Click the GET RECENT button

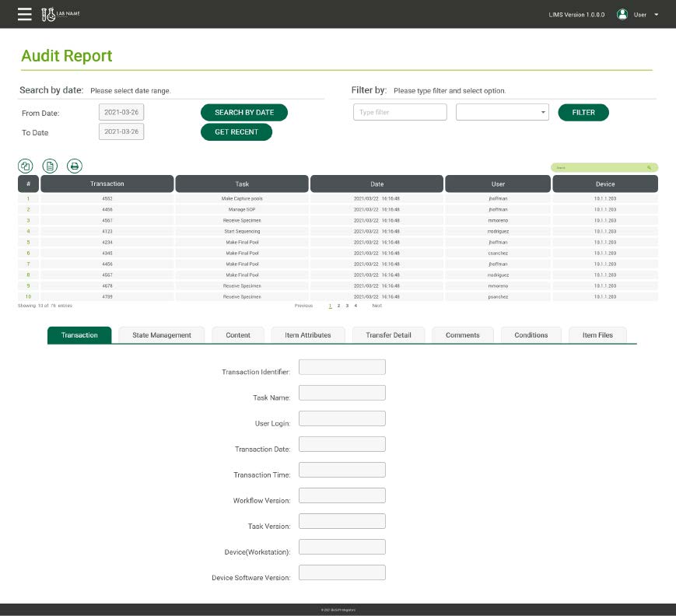pyautogui.click(x=236, y=132)
